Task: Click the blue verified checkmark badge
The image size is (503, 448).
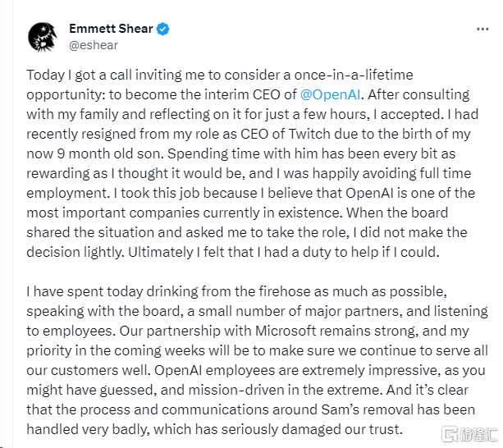Action: point(162,30)
